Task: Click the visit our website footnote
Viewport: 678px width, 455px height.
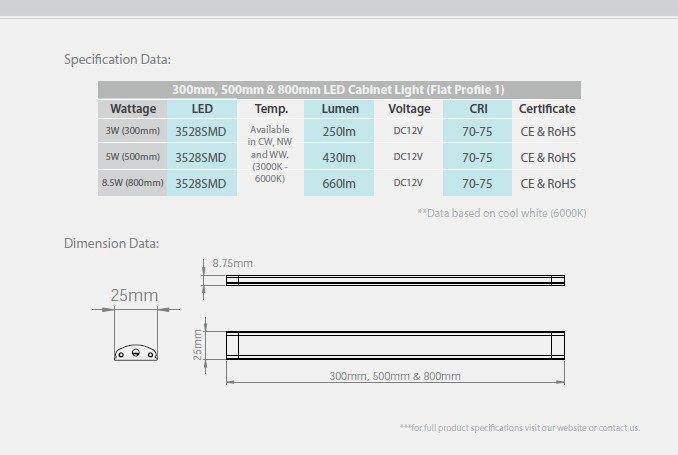Action: pyautogui.click(x=519, y=428)
